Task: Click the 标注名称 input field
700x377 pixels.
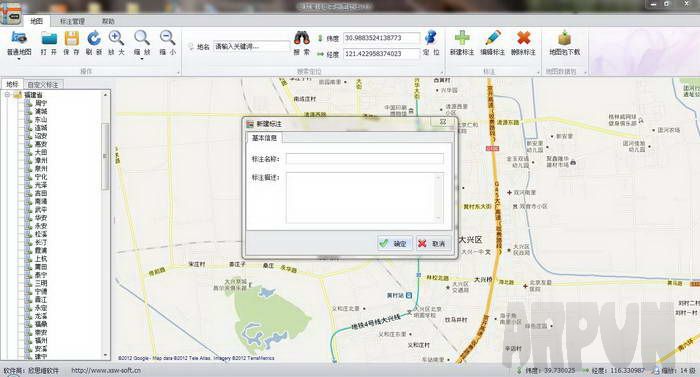Action: click(x=365, y=159)
